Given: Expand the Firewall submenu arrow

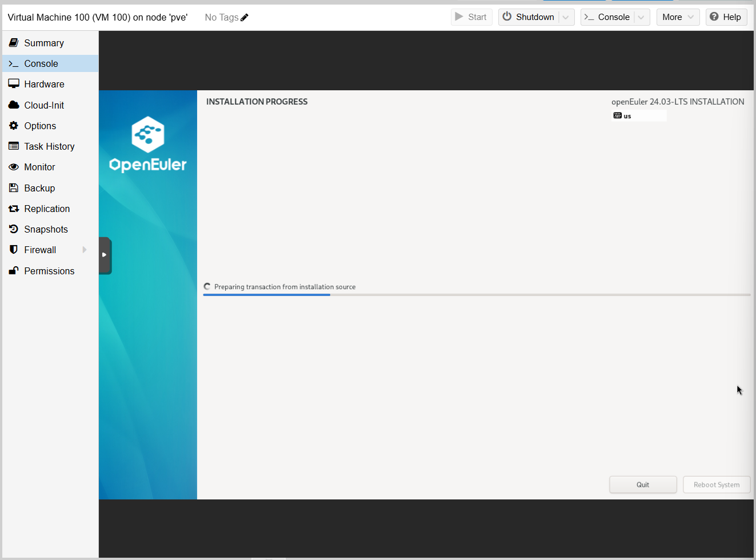Looking at the screenshot, I should [85, 250].
